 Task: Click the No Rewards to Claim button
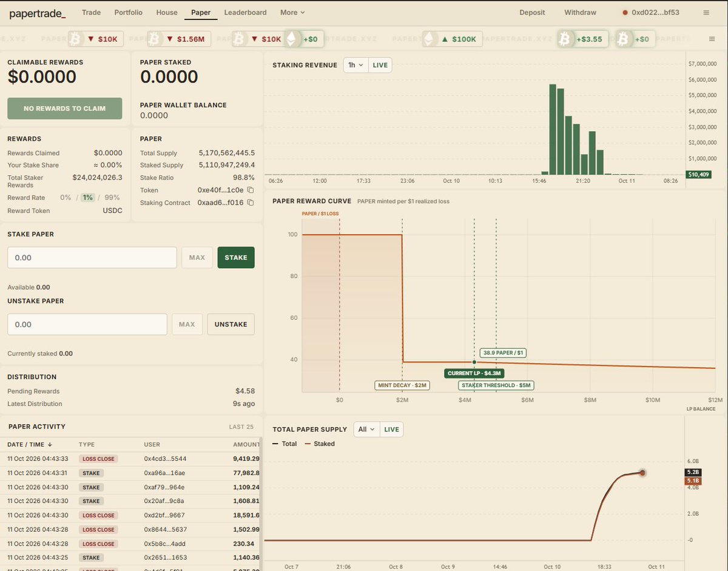coord(65,109)
